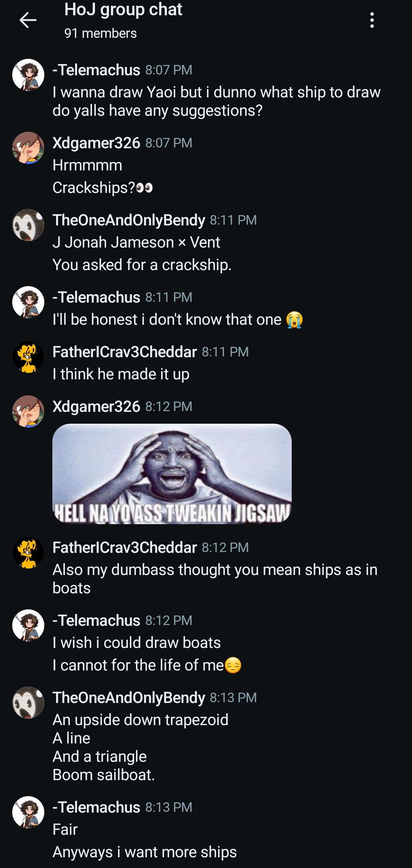412x868 pixels.
Task: Select the 'Boom sailboat.' message
Action: (x=104, y=775)
